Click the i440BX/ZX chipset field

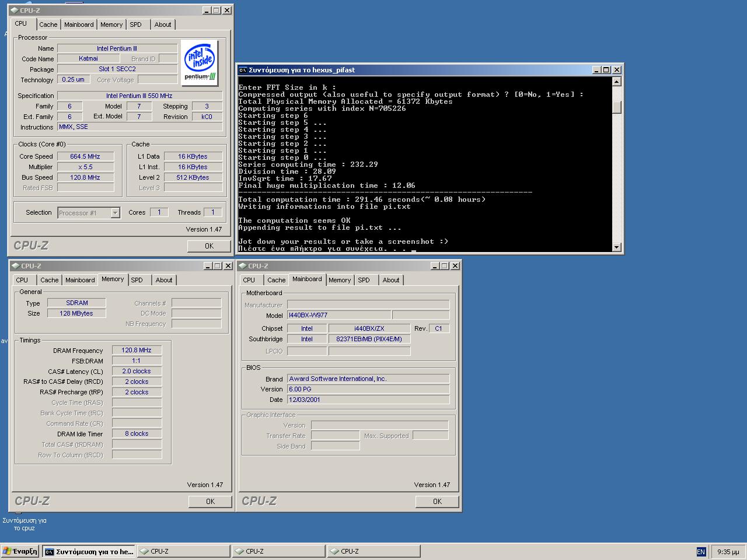tap(369, 328)
